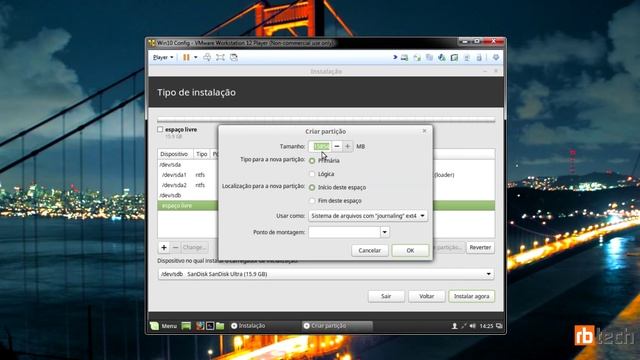
Task: Open the Mint Menu in the panel
Action: pyautogui.click(x=164, y=326)
